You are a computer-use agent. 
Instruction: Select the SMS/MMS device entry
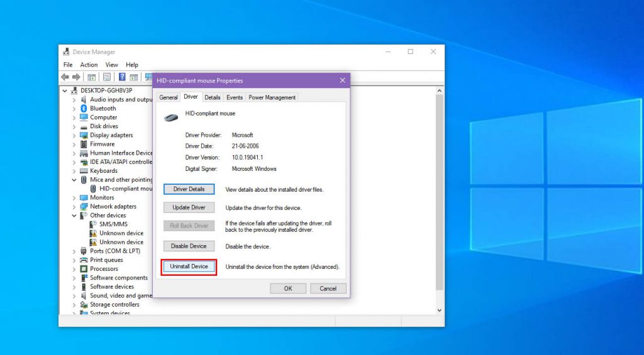[x=113, y=224]
